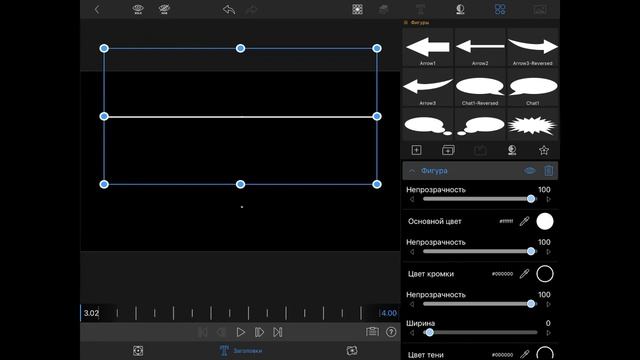Duplicate layer with stacked plus icon
Screen dimensions: 640x360
pos(448,150)
